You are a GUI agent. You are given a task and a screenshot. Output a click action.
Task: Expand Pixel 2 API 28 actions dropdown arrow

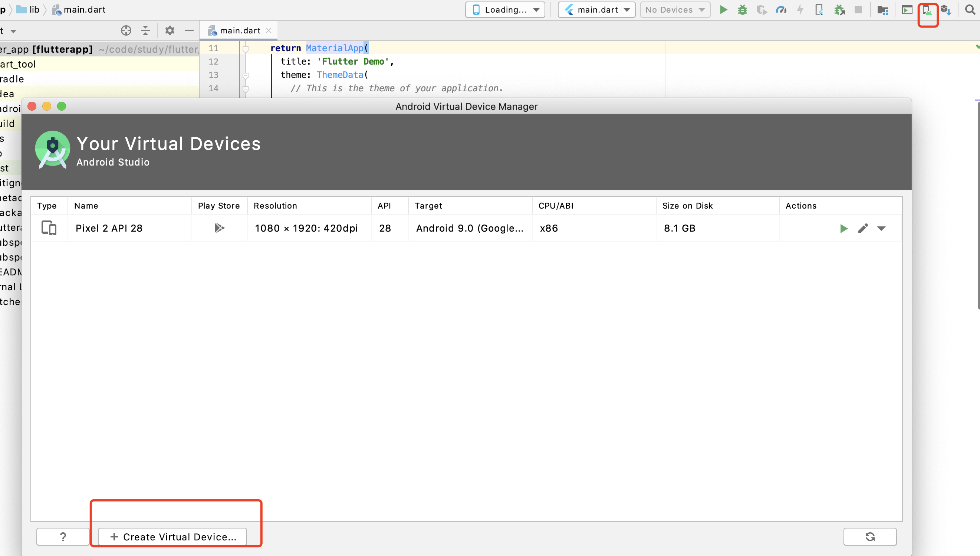tap(881, 228)
